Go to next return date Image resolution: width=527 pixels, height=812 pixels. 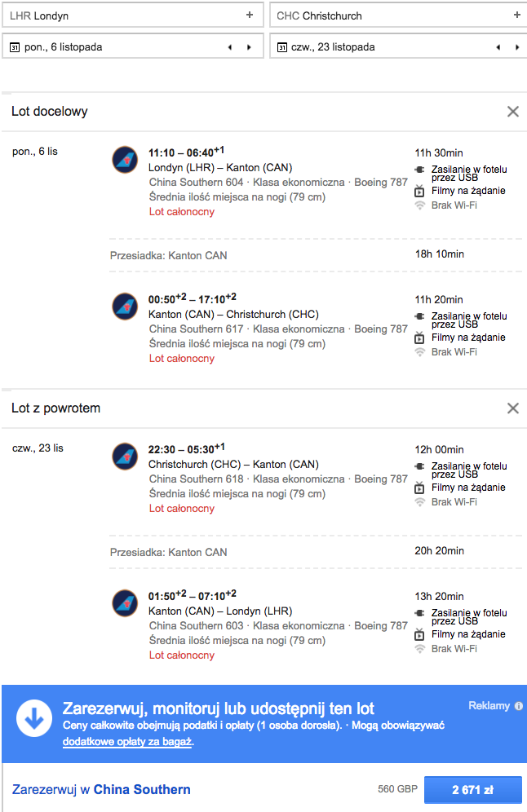(517, 47)
